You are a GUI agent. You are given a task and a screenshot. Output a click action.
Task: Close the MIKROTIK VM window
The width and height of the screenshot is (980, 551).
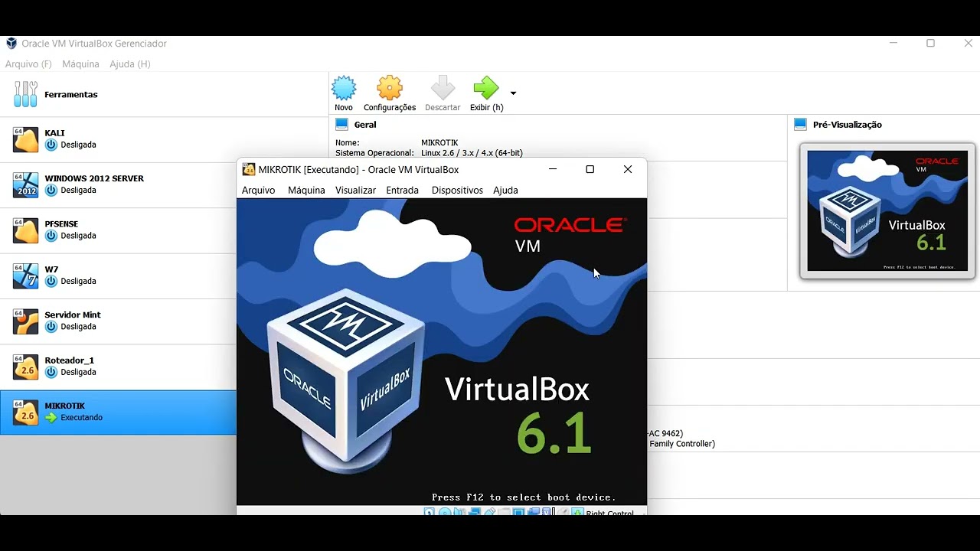point(628,169)
